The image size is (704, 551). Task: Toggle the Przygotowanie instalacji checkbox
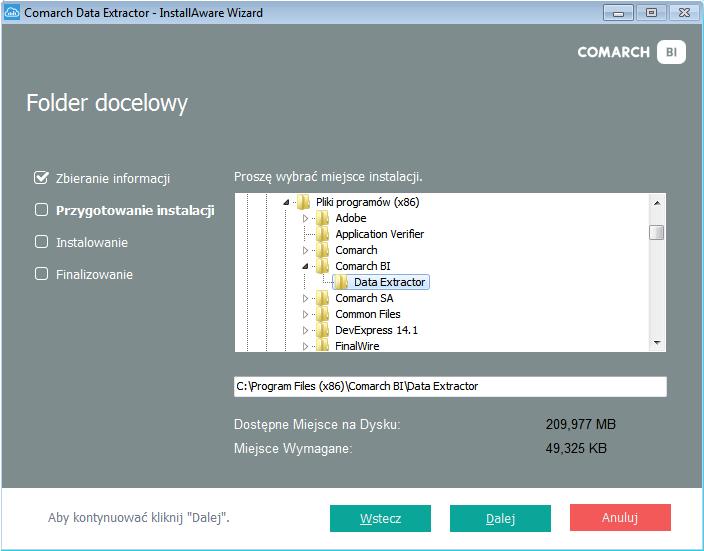click(x=41, y=210)
